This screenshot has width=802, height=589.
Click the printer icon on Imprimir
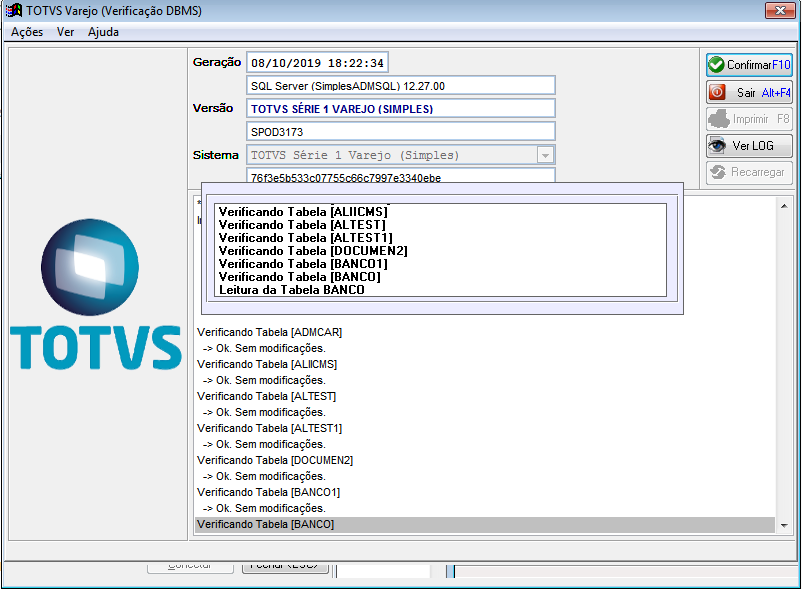pos(719,119)
